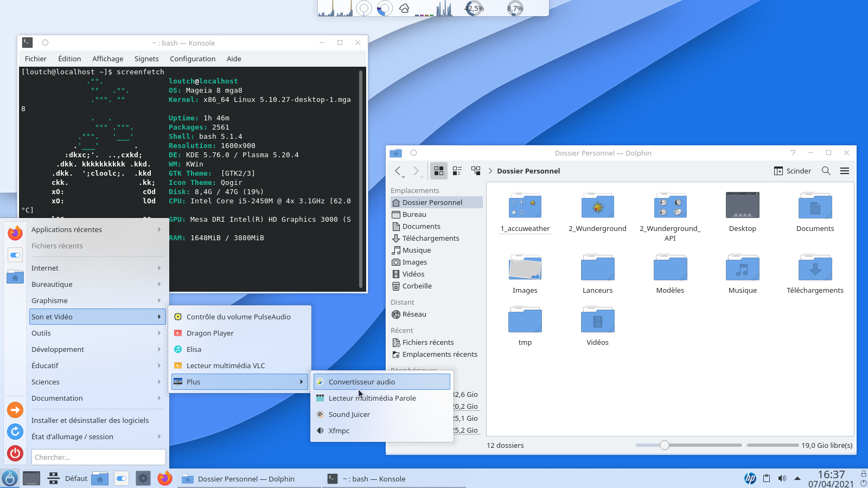The height and width of the screenshot is (488, 868).
Task: Expand the Bureautique category submenu
Action: (x=97, y=284)
